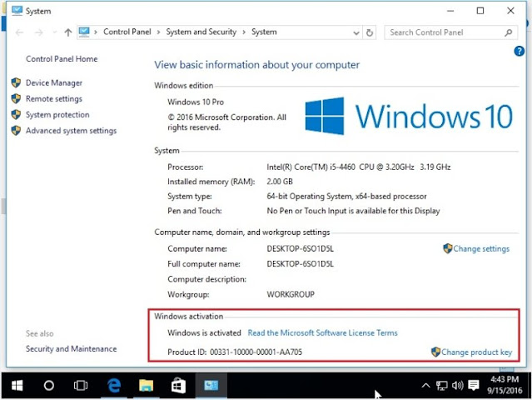Image resolution: width=532 pixels, height=400 pixels.
Task: Click the shield icon beside System protection
Action: click(16, 114)
